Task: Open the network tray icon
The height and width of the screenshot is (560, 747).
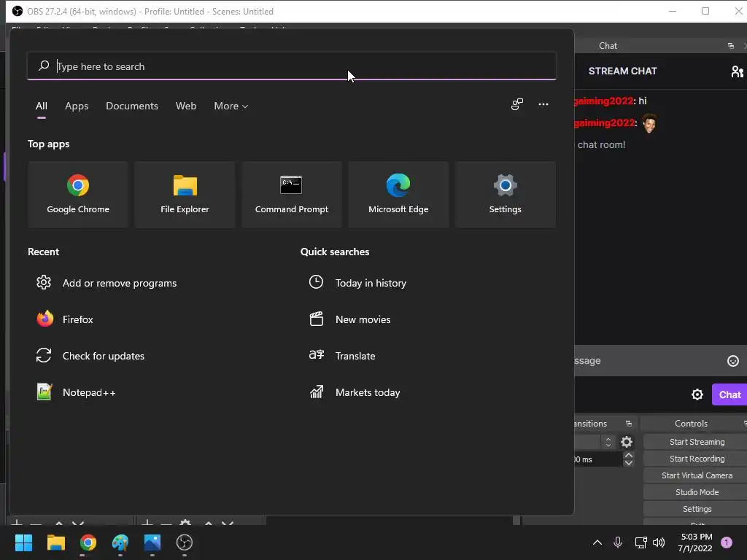Action: (x=640, y=542)
